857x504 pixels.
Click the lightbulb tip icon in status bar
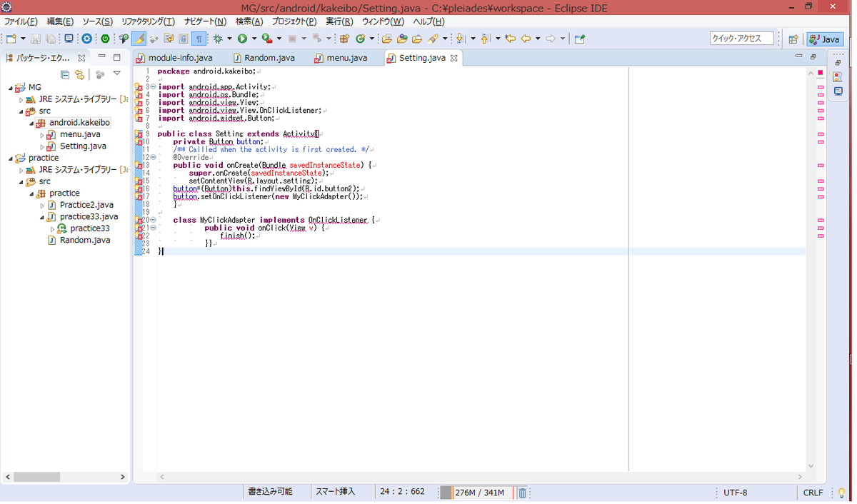(841, 493)
